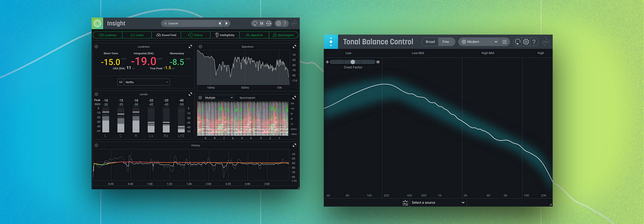Open Spectrum panel settings gear
644x224 pixels.
pyautogui.click(x=200, y=47)
